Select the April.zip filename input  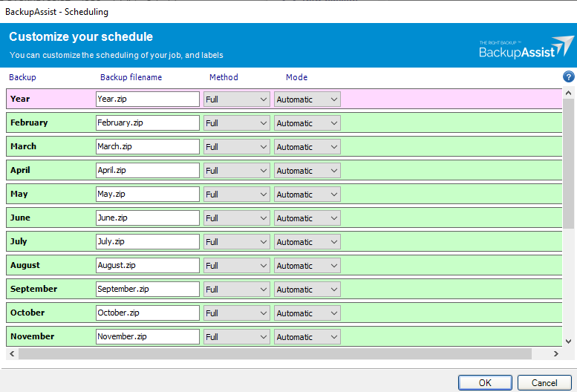[148, 171]
